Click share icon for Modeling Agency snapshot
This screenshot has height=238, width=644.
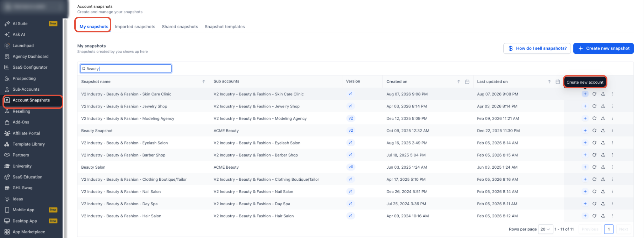(x=603, y=118)
